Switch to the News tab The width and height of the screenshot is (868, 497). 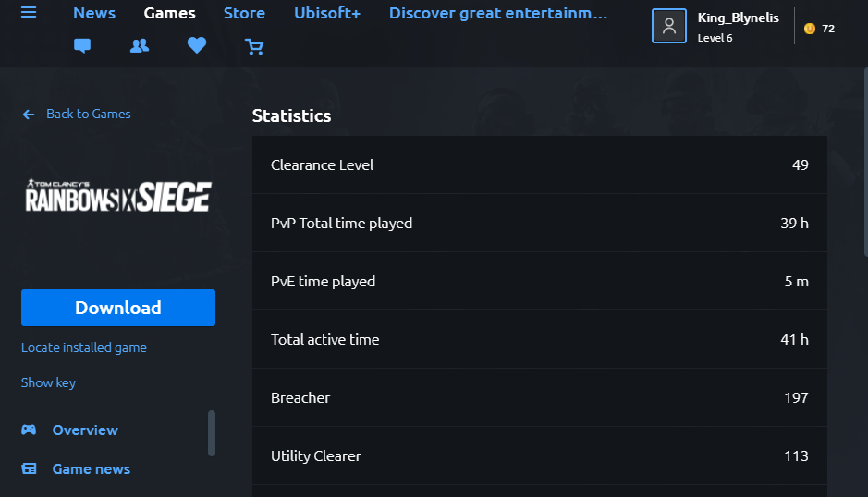point(94,13)
